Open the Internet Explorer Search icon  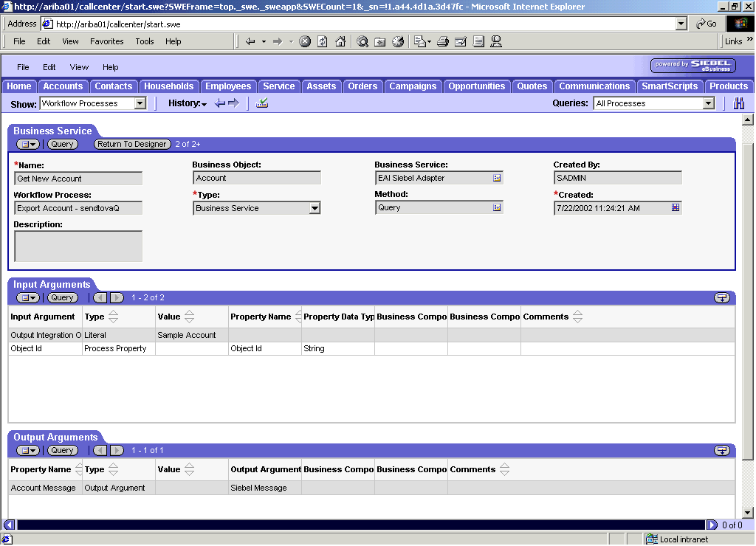coord(362,41)
